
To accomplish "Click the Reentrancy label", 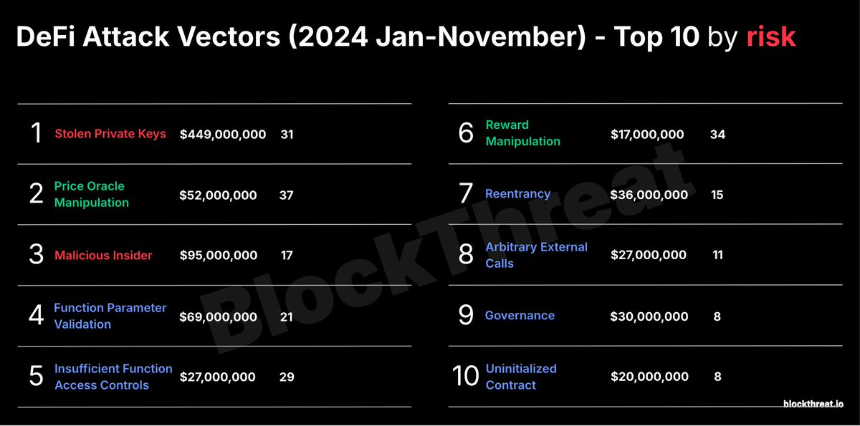I will tap(517, 194).
